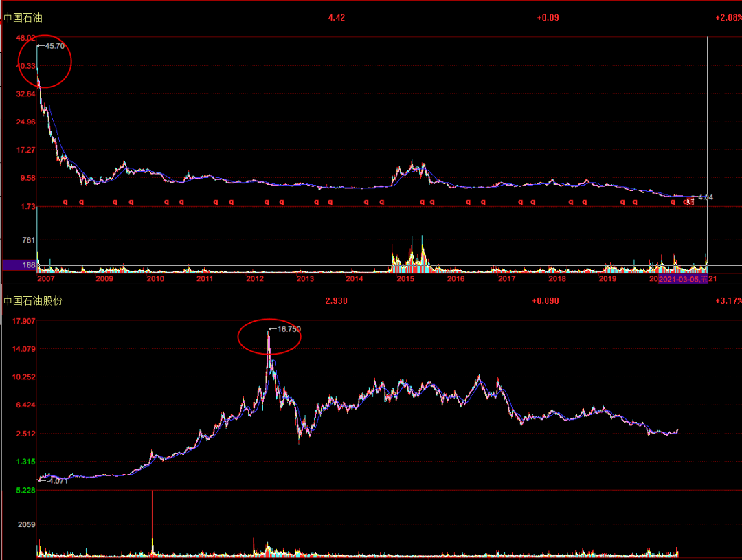
Task: Click the 14.079 price axis label
Action: pyautogui.click(x=23, y=349)
